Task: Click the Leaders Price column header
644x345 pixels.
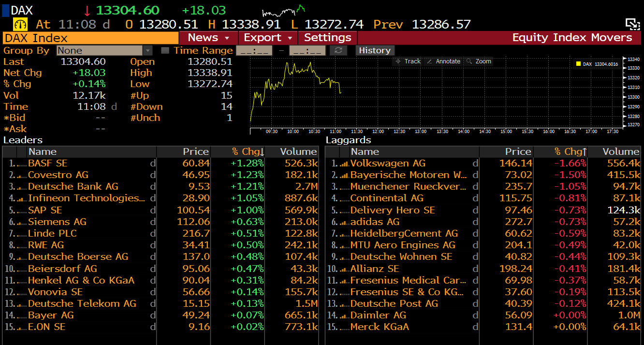Action: (183, 152)
